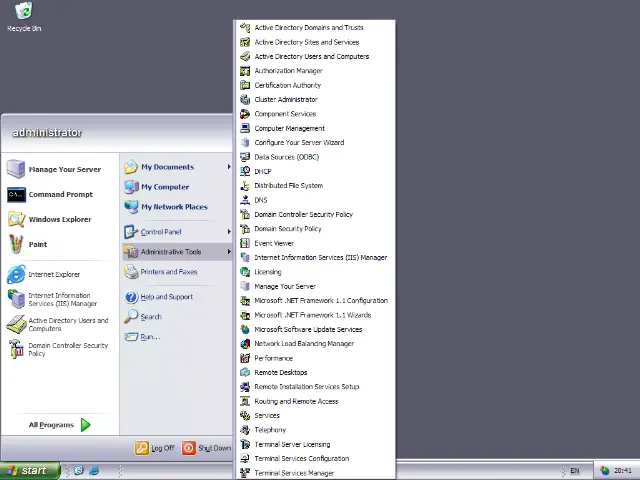Click the Performance monitor icon

245,358
